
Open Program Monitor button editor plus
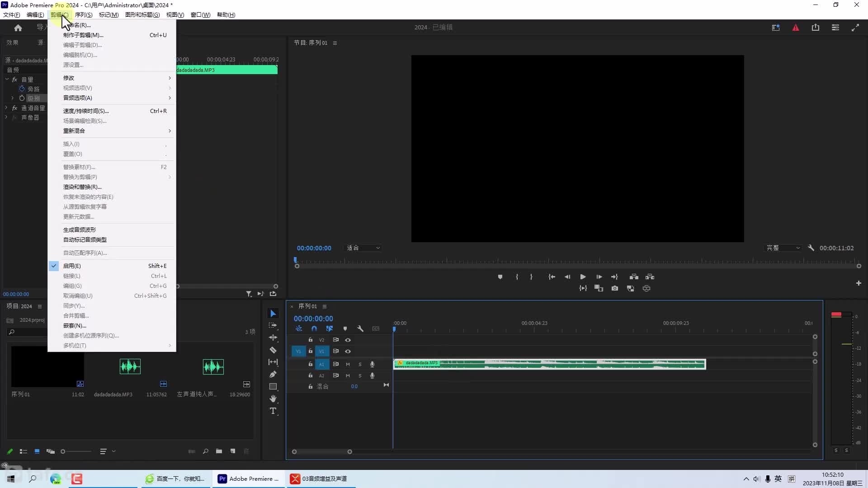[x=859, y=283]
